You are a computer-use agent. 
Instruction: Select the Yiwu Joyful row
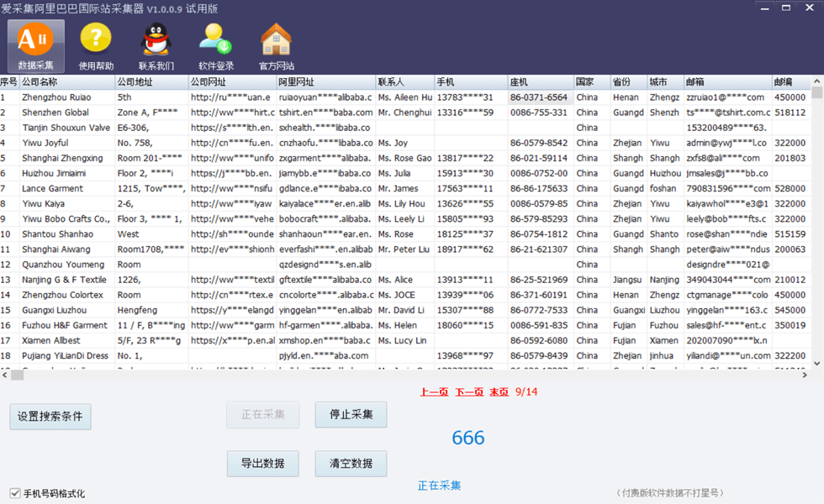(405, 143)
